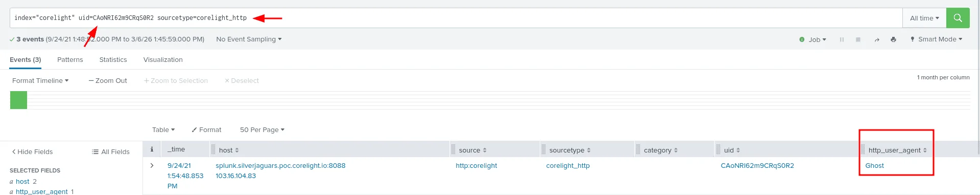The image size is (980, 195).
Task: Open No Event Sampling dropdown
Action: (x=249, y=39)
